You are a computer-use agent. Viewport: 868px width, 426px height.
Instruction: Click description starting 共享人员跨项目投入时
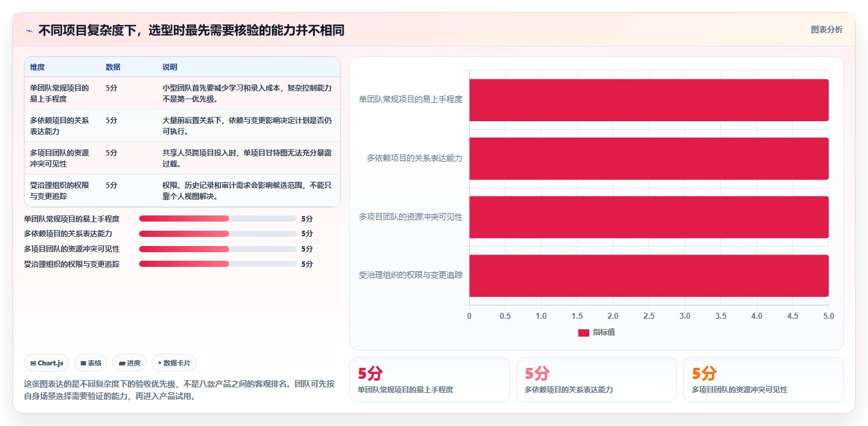click(247, 158)
